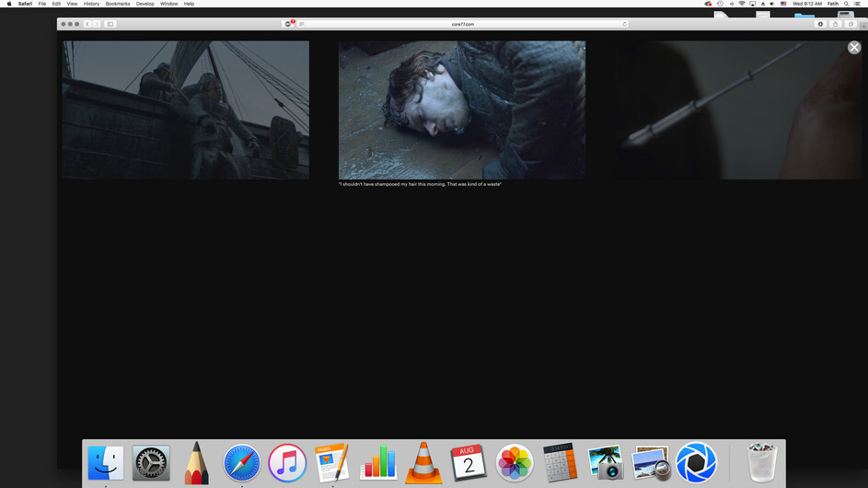868x488 pixels.
Task: Open the Apple menu
Action: click(x=9, y=4)
